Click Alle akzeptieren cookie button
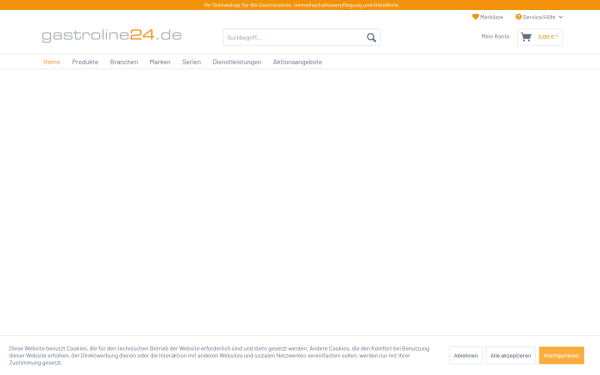Screen dimensions: 600x375 510,355
